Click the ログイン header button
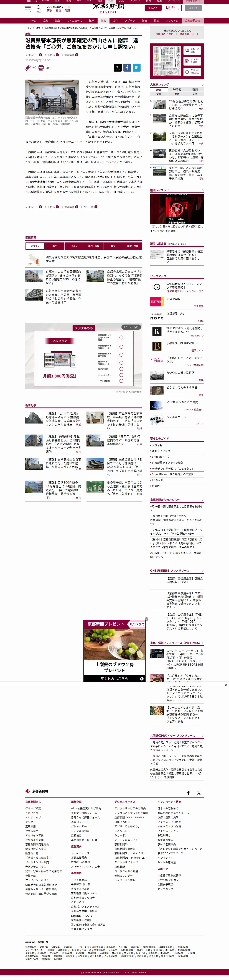 193,8
